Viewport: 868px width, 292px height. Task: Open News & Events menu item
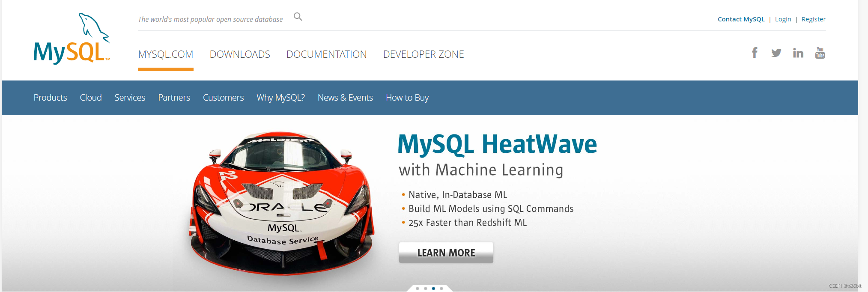coord(345,98)
